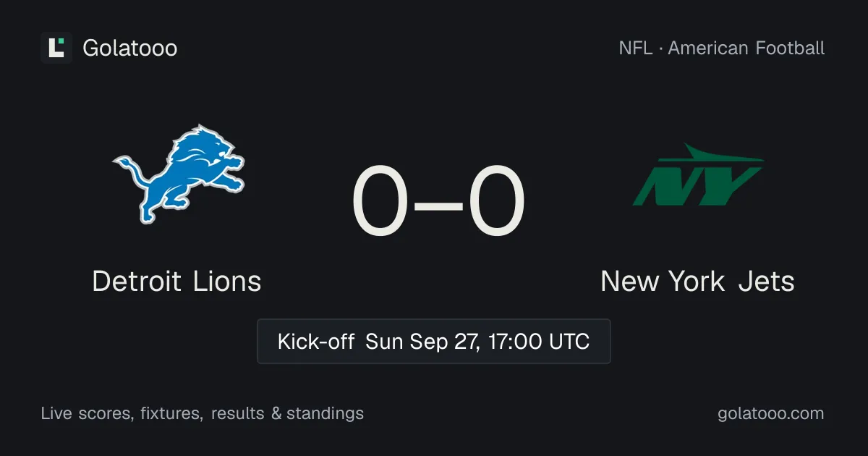The height and width of the screenshot is (456, 868).
Task: Open the Golatooo brand name text
Action: pos(130,48)
